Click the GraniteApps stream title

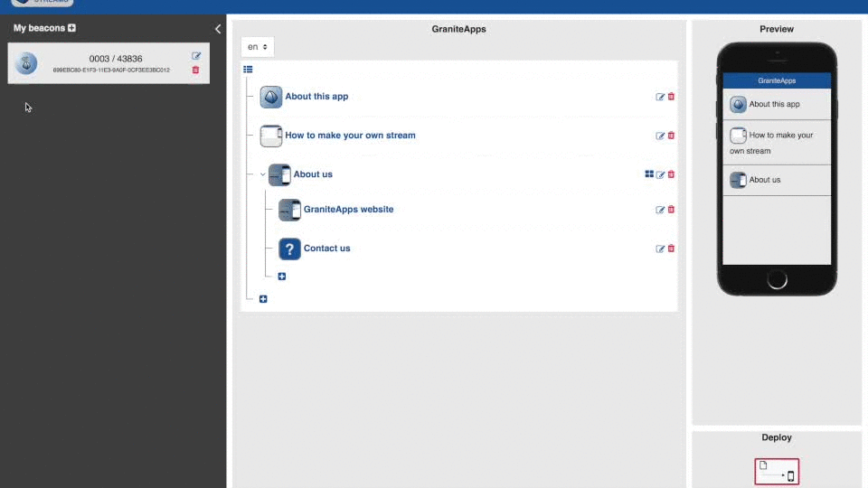click(458, 29)
